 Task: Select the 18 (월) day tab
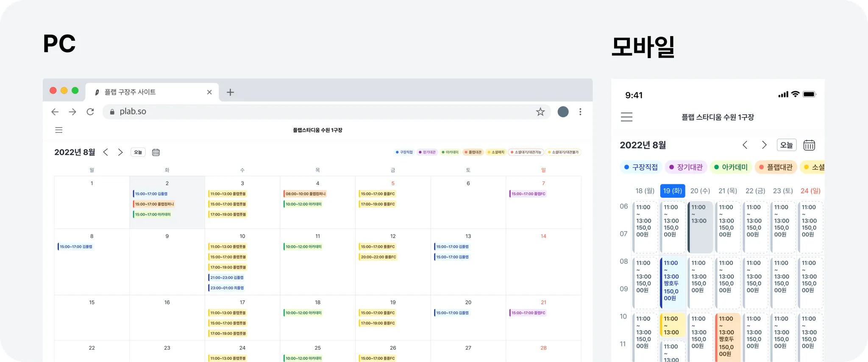coord(645,191)
